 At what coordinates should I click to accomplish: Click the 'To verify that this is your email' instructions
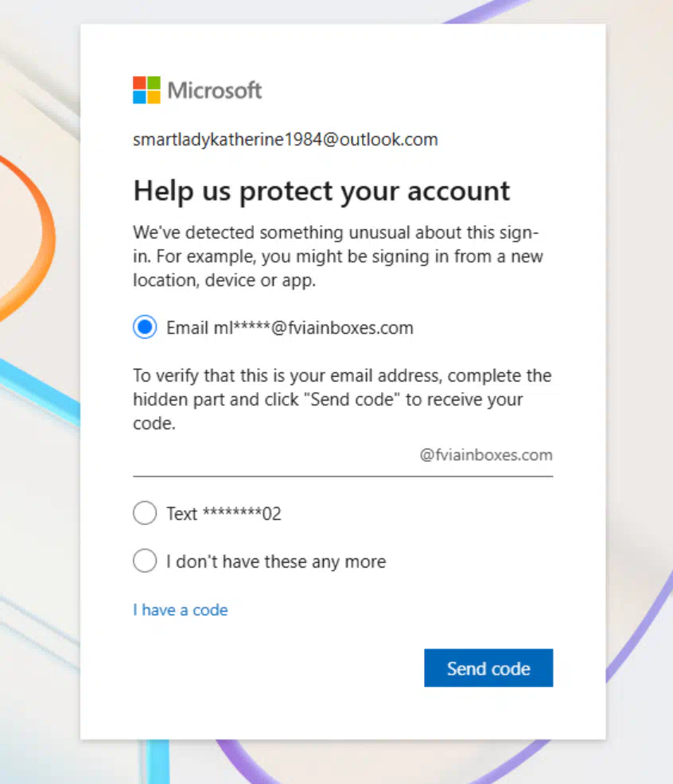click(x=342, y=399)
